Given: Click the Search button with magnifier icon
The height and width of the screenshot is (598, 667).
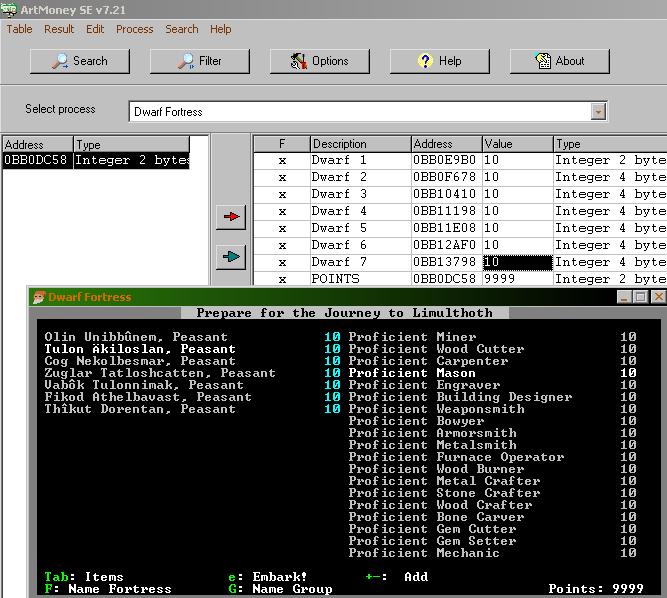Looking at the screenshot, I should (x=80, y=61).
